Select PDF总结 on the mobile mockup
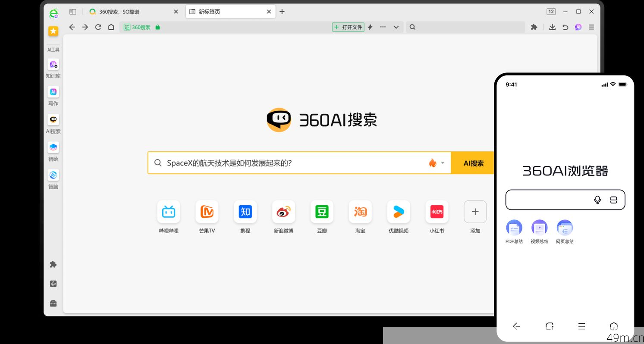 pos(514,228)
